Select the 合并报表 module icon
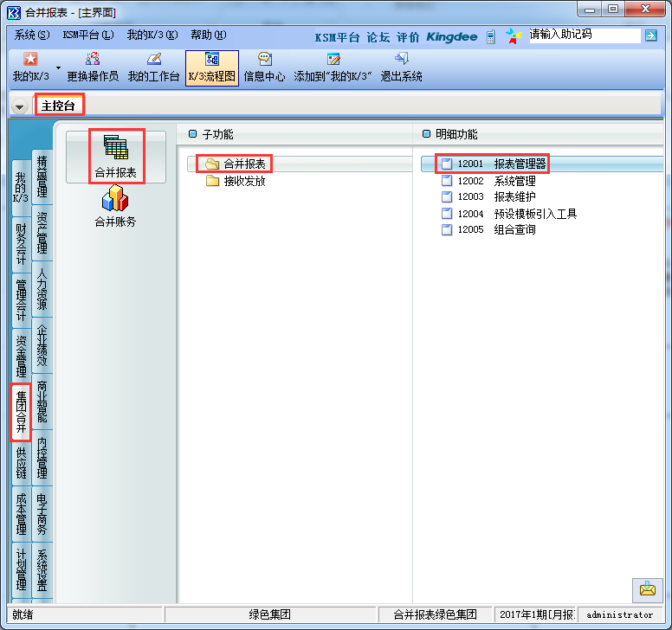672x630 pixels. [115, 157]
